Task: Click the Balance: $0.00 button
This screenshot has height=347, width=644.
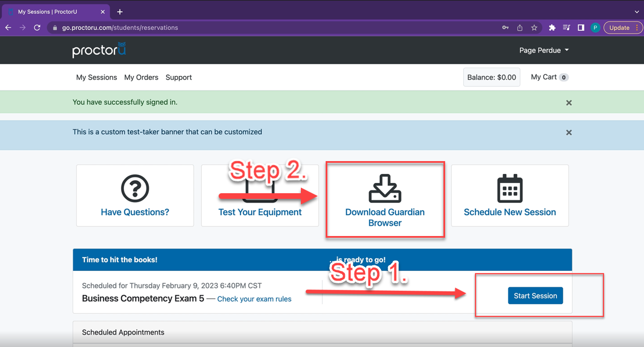Action: coord(492,77)
